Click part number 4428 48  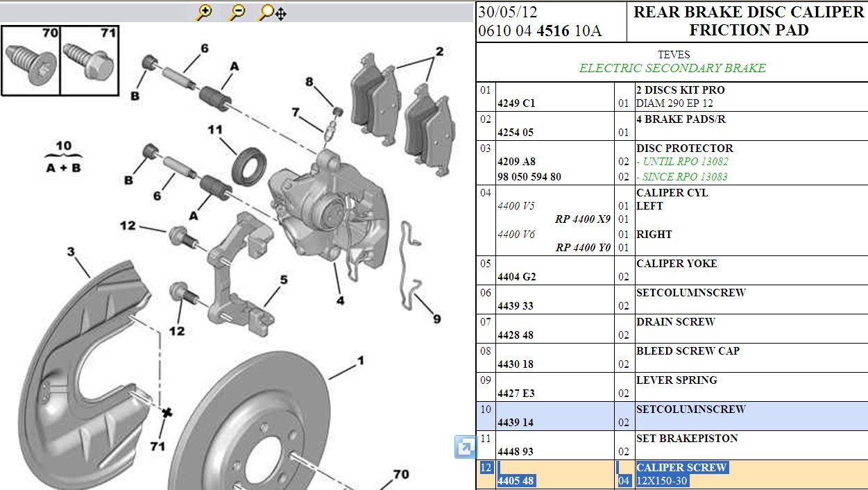click(x=516, y=335)
